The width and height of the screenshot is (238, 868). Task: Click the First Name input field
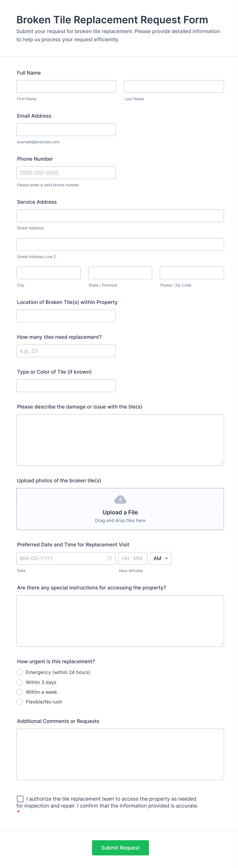pyautogui.click(x=66, y=86)
